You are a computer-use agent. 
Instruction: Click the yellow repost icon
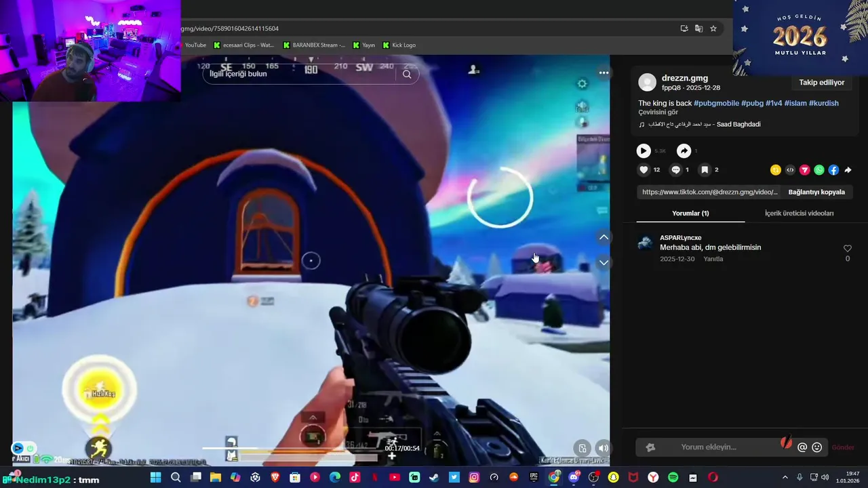(x=775, y=170)
